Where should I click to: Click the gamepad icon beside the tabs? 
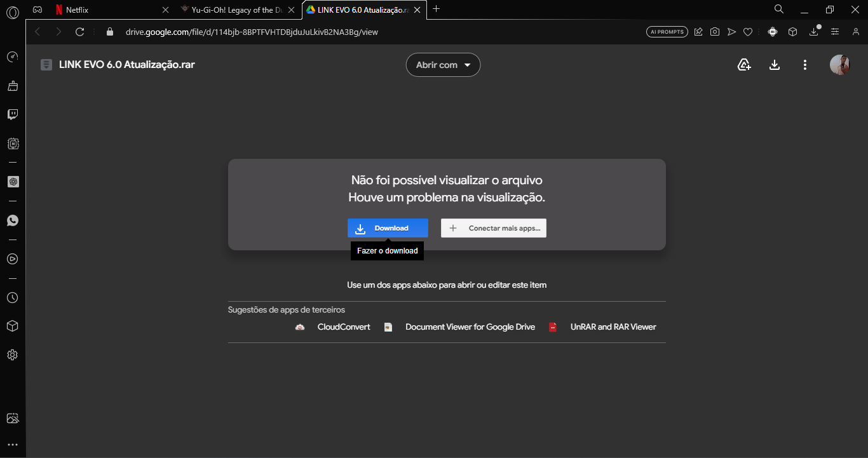pos(38,10)
